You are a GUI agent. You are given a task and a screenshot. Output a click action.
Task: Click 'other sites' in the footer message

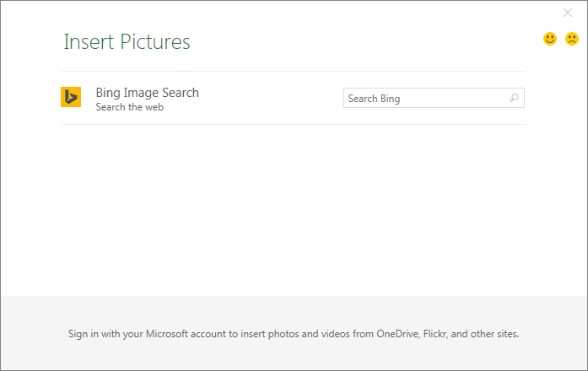pos(494,333)
